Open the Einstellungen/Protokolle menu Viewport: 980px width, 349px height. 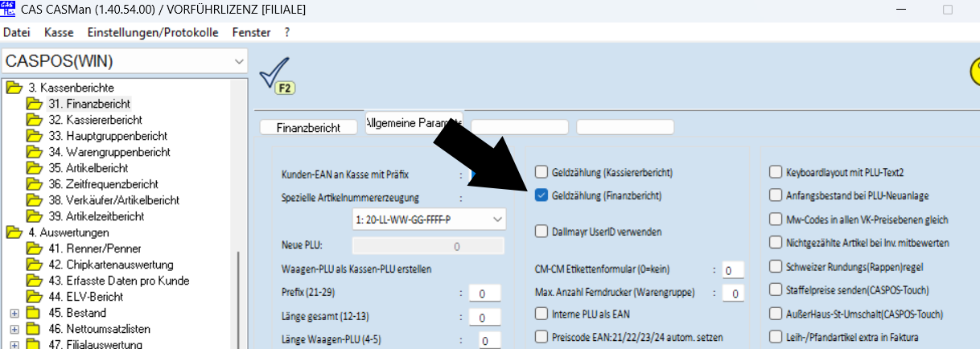[152, 33]
